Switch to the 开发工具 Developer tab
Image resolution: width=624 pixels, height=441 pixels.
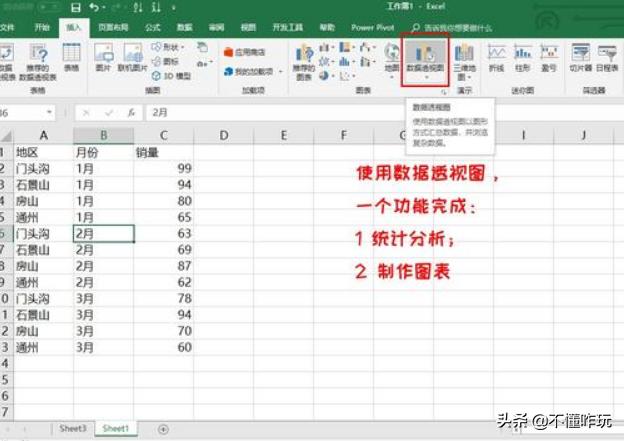[287, 27]
